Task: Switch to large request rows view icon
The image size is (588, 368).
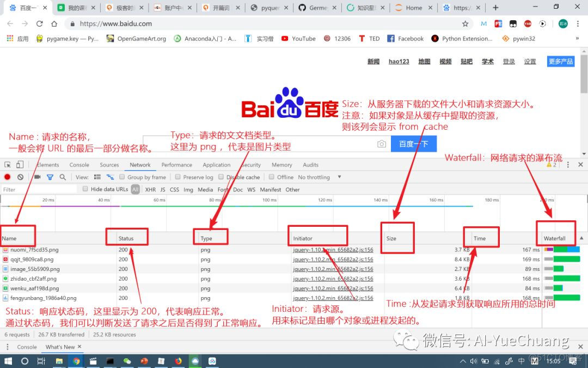Action: [97, 177]
